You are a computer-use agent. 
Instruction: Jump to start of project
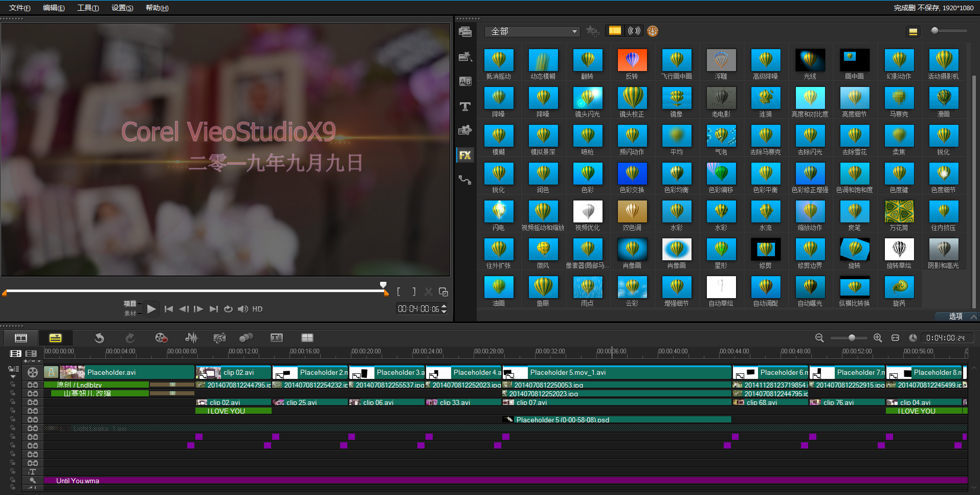(169, 309)
